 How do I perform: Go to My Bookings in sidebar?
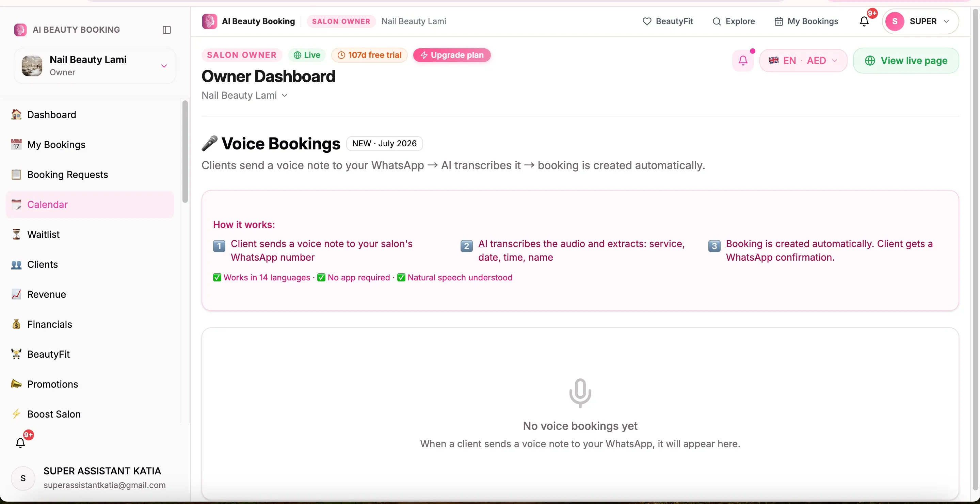click(90, 145)
